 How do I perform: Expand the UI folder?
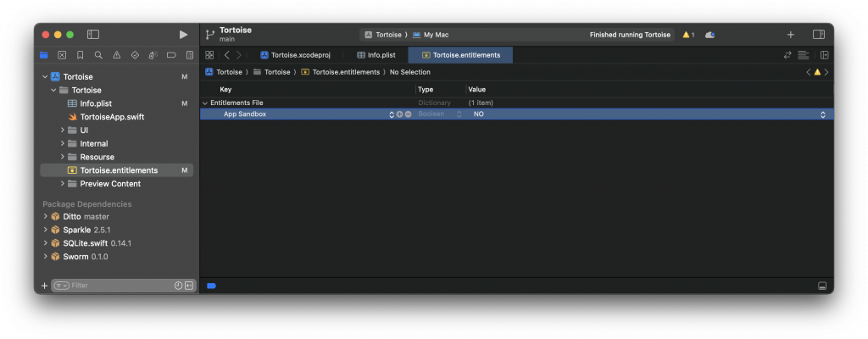click(x=63, y=131)
